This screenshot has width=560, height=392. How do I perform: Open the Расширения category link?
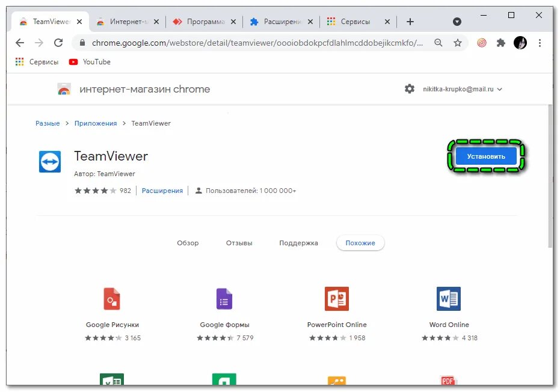click(162, 191)
